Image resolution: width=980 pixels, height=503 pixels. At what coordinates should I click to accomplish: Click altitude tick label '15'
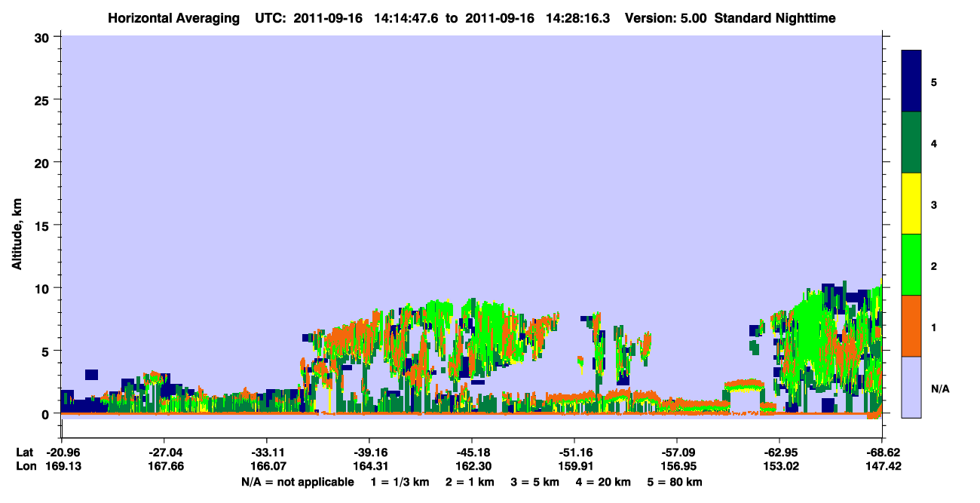(x=44, y=225)
